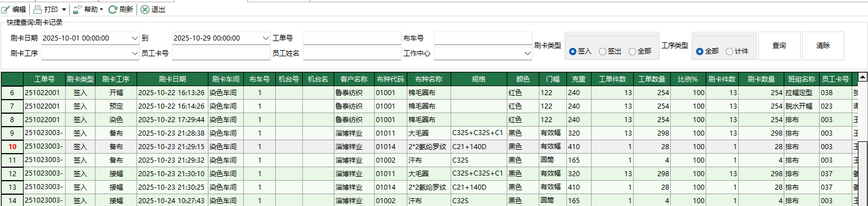Click the C32S+C32S+C1 cell in row 9
The image size is (868, 206).
(479, 133)
